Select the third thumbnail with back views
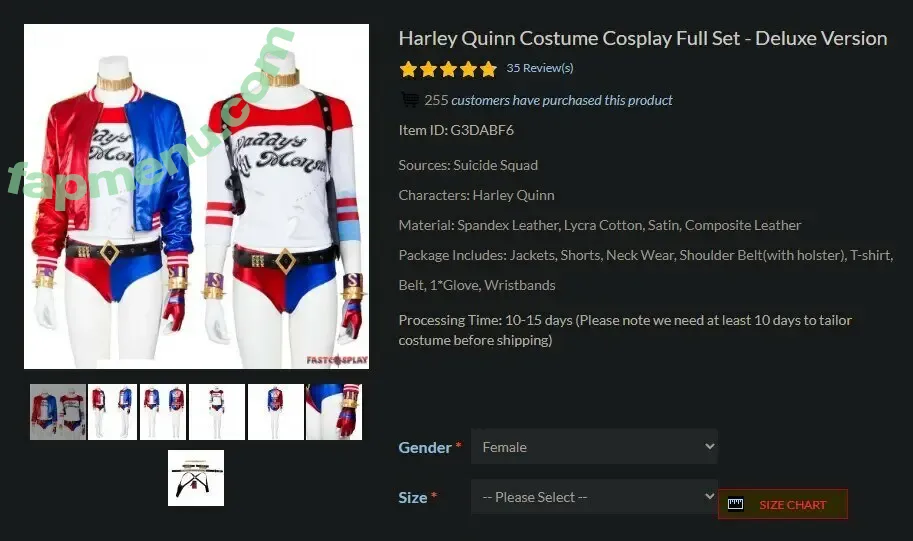The height and width of the screenshot is (541, 913). tap(164, 412)
